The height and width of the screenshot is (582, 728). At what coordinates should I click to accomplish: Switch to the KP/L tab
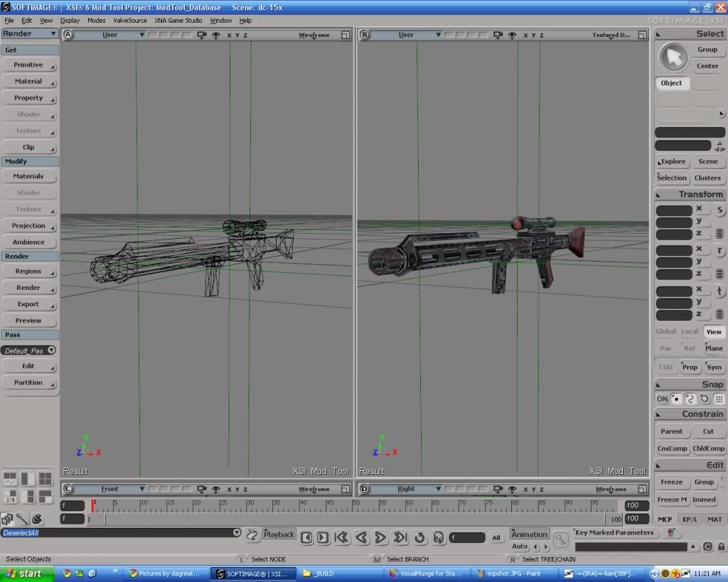(x=690, y=519)
